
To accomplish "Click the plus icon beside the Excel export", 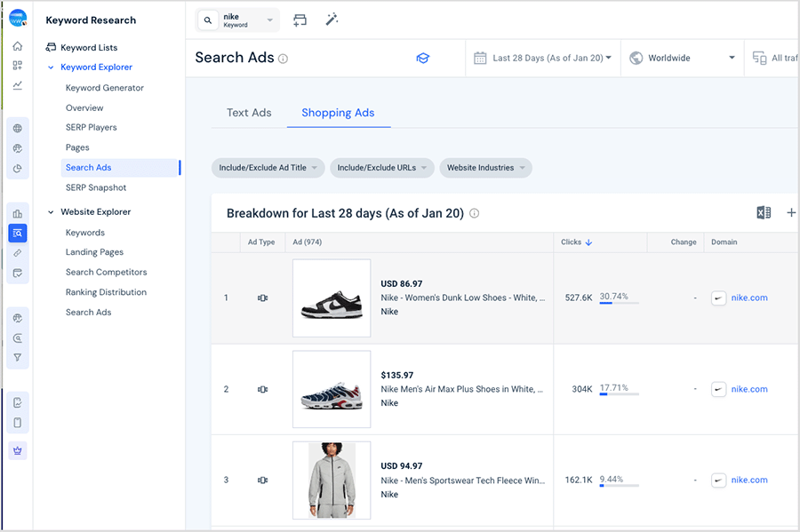I will (x=791, y=212).
